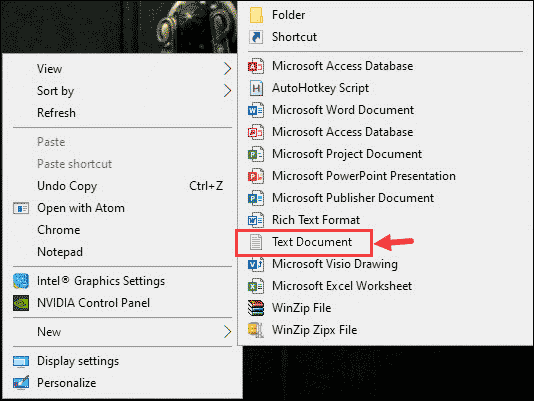Click the Microsoft Visio Drawing icon
Image resolution: width=534 pixels, height=401 pixels.
[256, 264]
